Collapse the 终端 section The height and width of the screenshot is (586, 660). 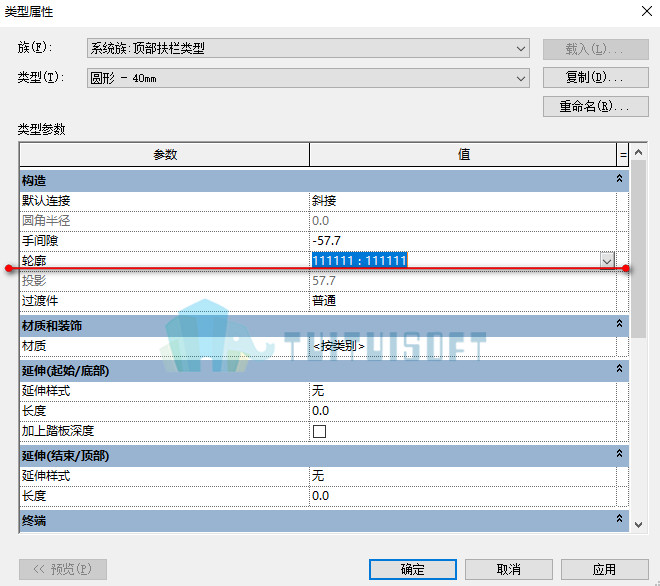(619, 519)
